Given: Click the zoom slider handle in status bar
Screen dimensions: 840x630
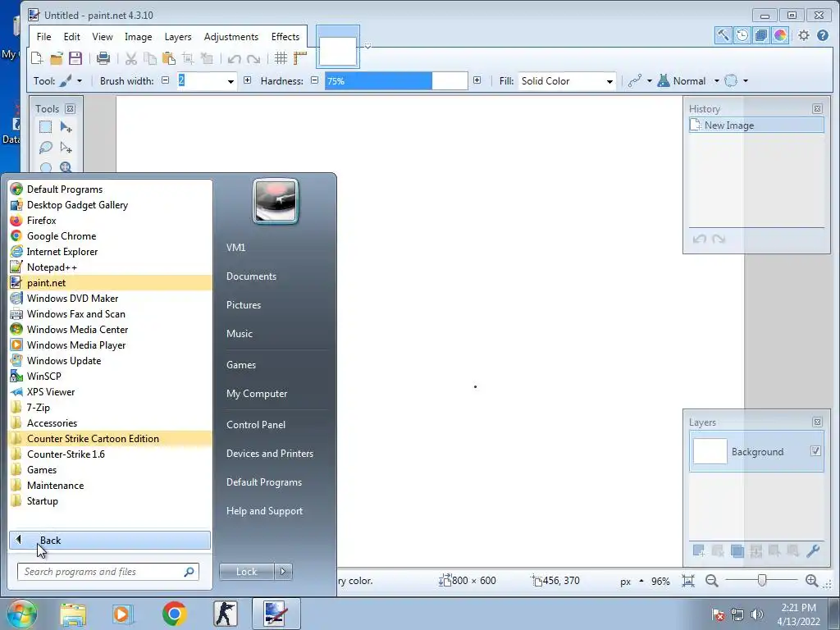Looking at the screenshot, I should (762, 580).
